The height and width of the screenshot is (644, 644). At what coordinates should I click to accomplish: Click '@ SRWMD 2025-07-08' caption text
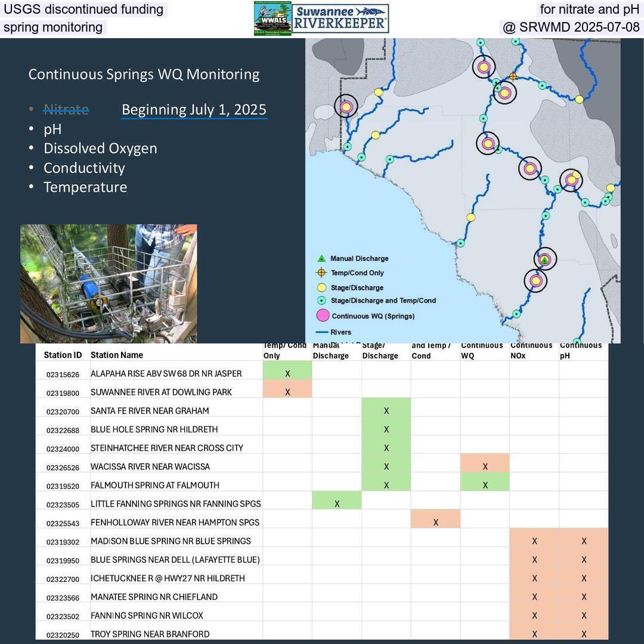[571, 27]
